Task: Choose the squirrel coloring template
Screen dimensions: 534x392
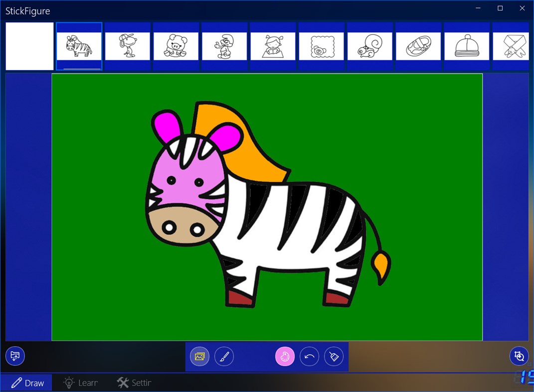Action: 369,46
